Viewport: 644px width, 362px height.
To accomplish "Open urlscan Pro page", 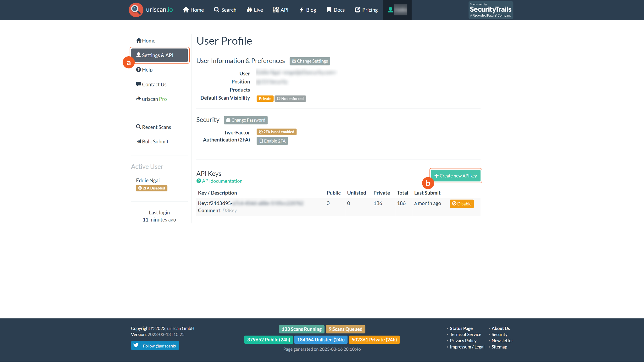I will (154, 99).
